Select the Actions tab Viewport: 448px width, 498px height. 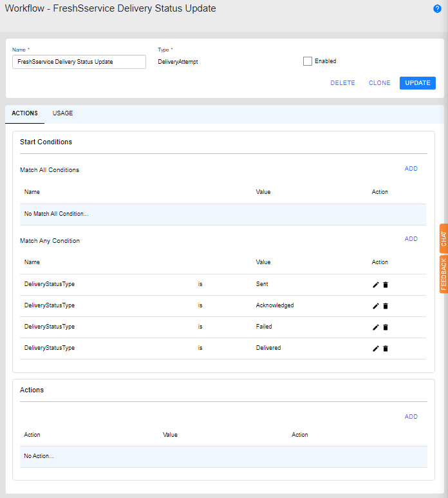coord(24,113)
